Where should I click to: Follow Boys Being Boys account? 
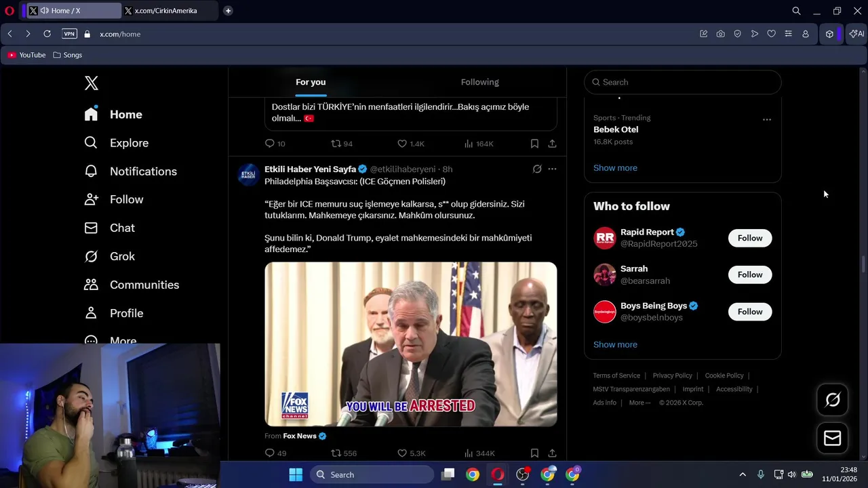pyautogui.click(x=750, y=312)
